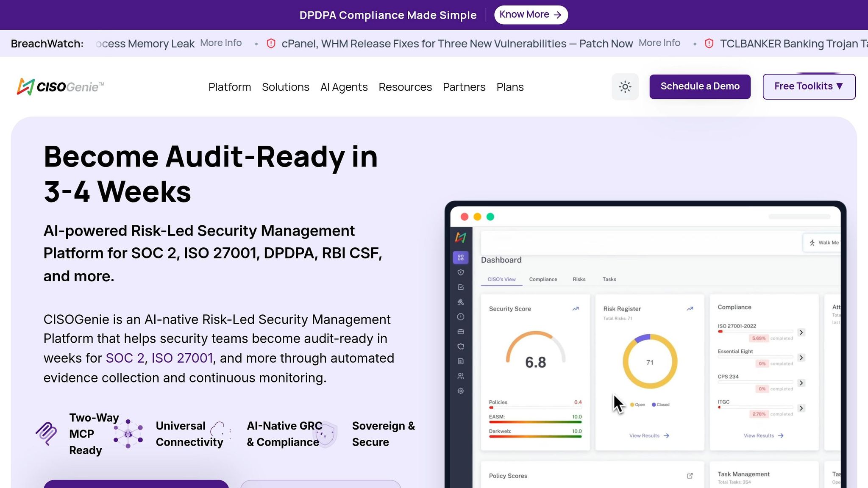Click the Walk Me button in the dashboard
The image size is (868, 488).
pyautogui.click(x=822, y=243)
